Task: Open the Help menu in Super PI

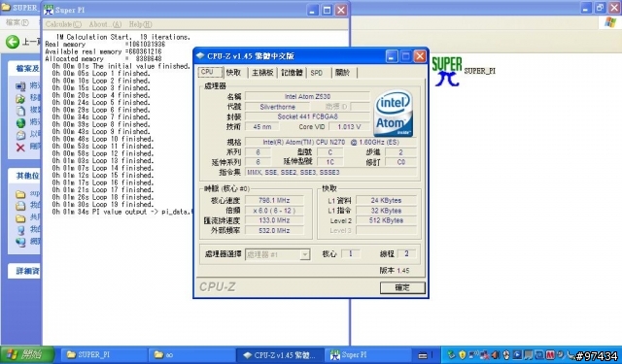Action: pyautogui.click(x=140, y=24)
